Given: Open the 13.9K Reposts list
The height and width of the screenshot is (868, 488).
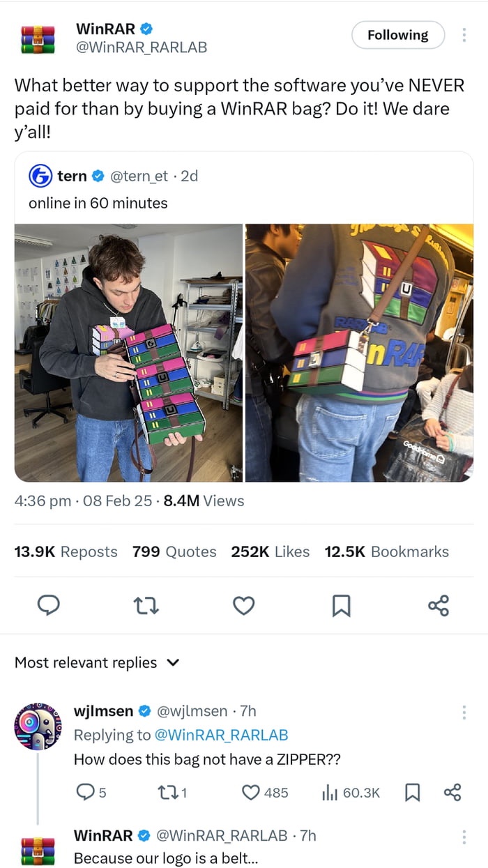Looking at the screenshot, I should (66, 551).
